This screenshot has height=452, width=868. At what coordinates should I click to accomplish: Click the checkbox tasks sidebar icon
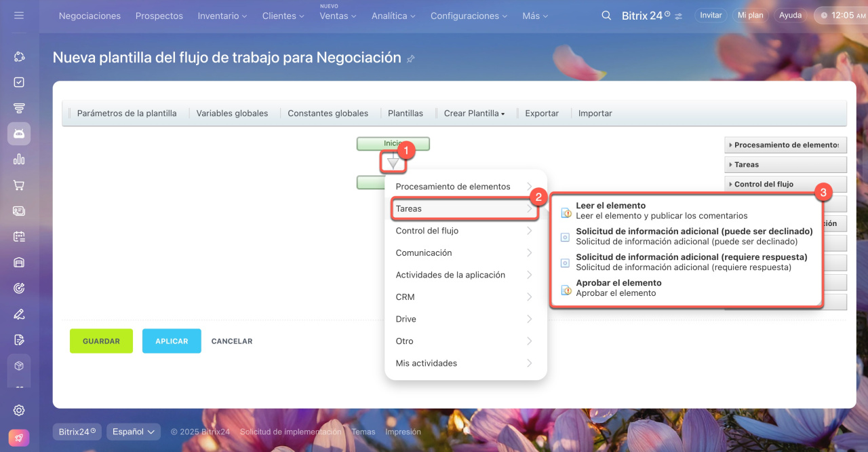[x=19, y=82]
